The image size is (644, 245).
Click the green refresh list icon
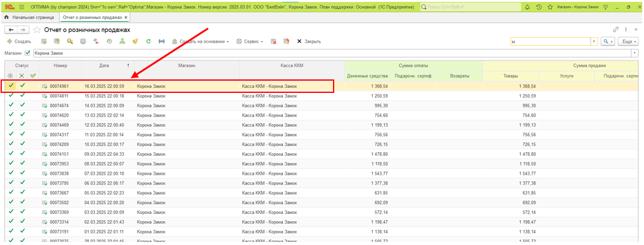click(148, 42)
